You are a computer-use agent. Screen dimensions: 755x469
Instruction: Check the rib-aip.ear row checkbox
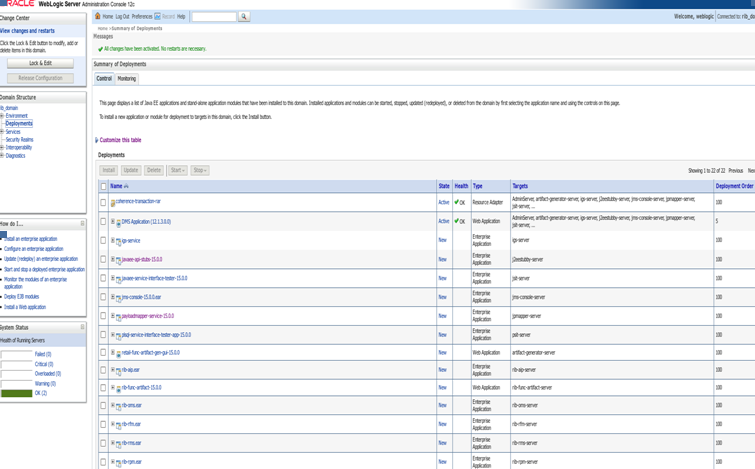(103, 370)
